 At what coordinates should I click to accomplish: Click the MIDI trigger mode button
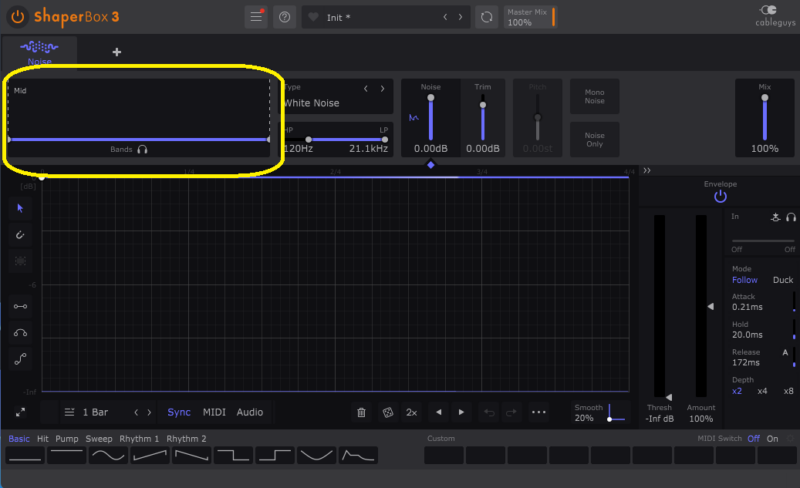[214, 412]
